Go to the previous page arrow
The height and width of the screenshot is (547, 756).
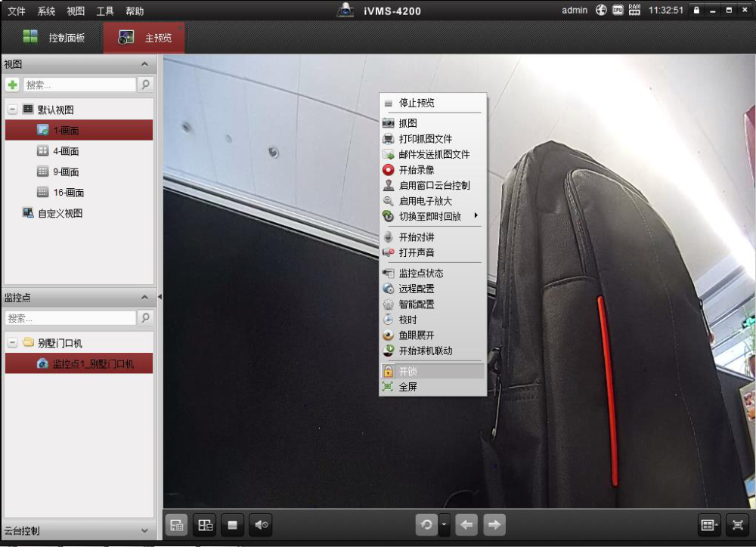click(x=466, y=525)
